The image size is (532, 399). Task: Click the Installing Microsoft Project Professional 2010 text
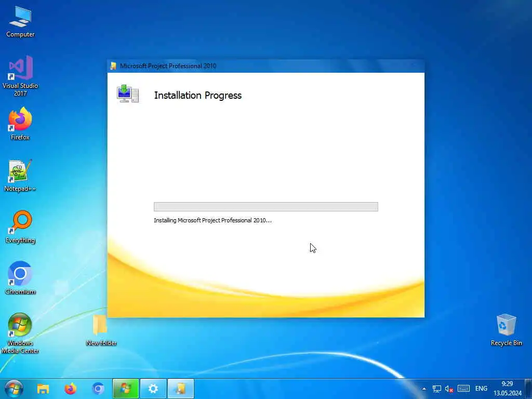coord(212,220)
